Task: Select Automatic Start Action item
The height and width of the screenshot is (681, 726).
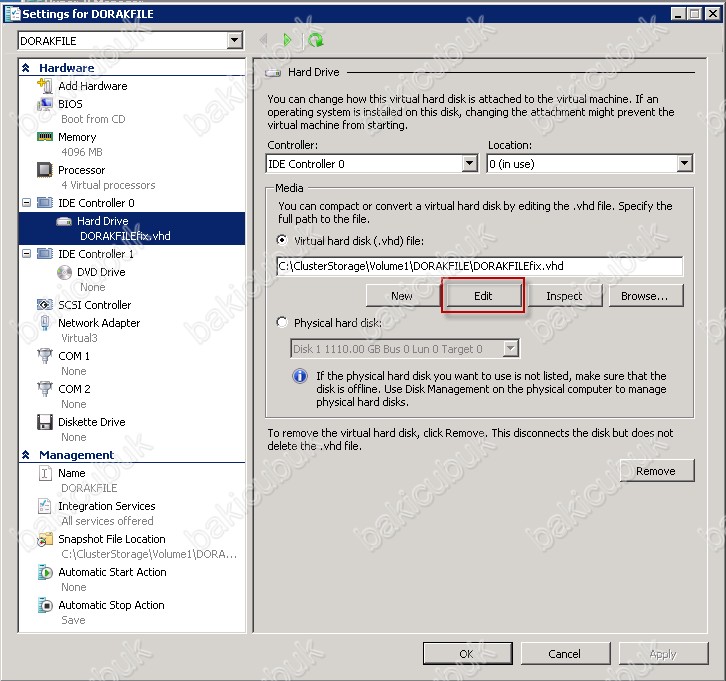Action: coord(112,572)
